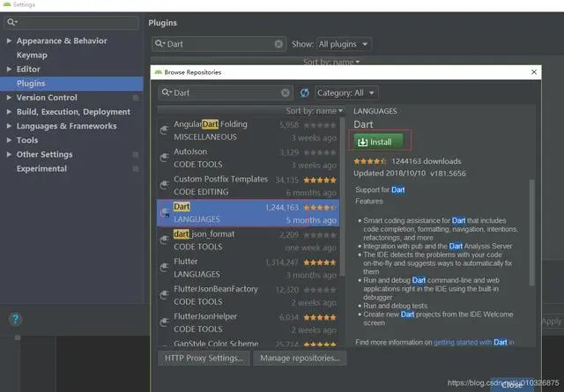Click star rating in Dart details pane
The height and width of the screenshot is (392, 564).
370,161
